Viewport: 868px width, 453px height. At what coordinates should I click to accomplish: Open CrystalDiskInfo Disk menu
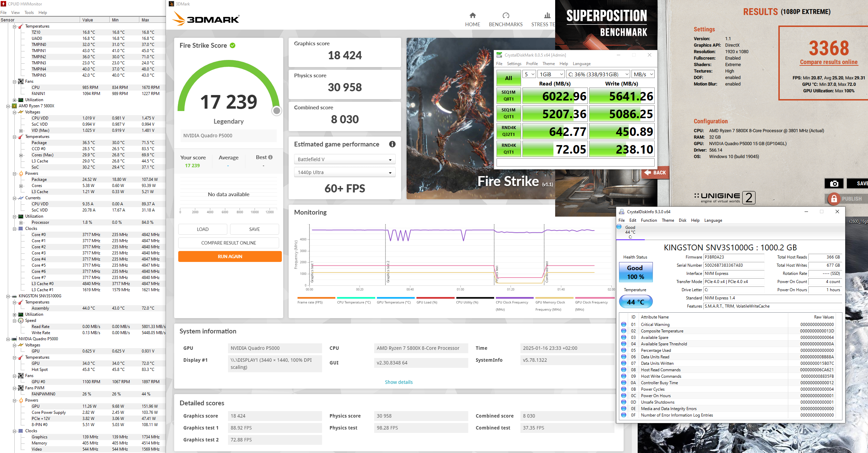(x=682, y=220)
